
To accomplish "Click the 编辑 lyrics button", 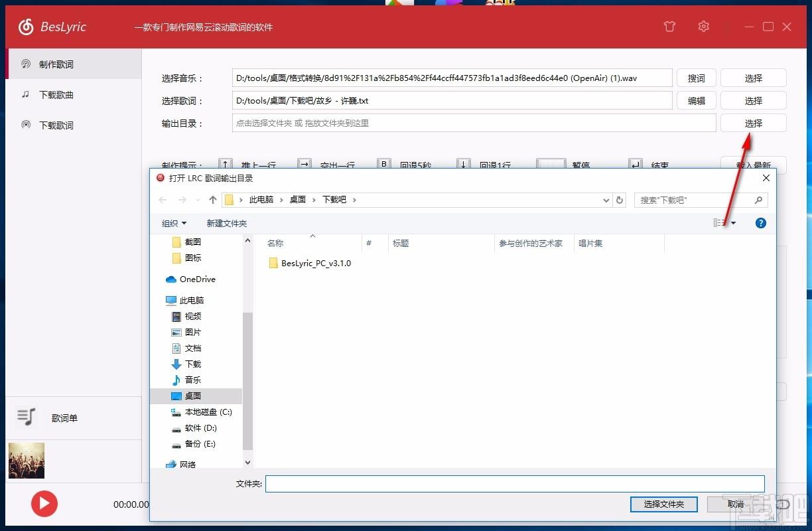I will [696, 101].
